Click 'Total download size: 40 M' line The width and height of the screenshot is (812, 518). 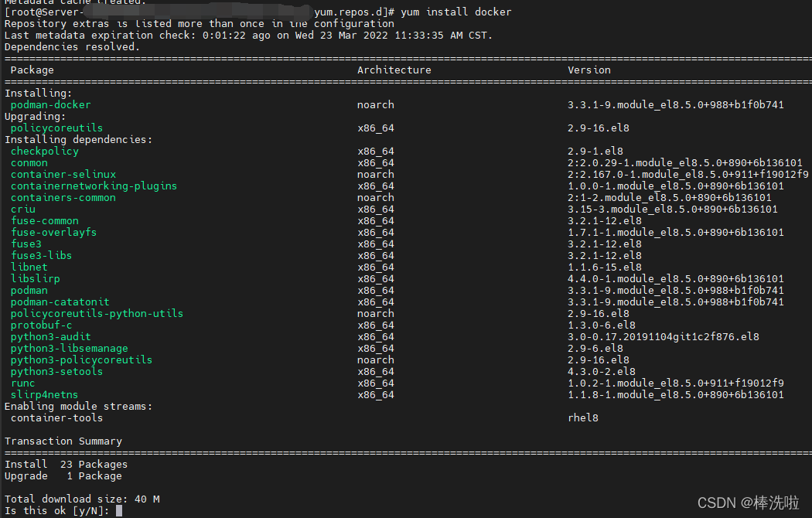pos(82,499)
